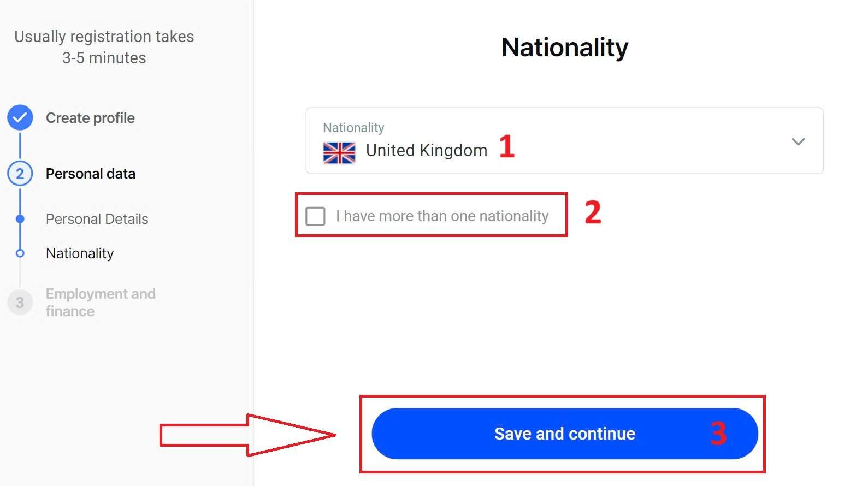Click the Nationality step hollow dot

pos(20,253)
